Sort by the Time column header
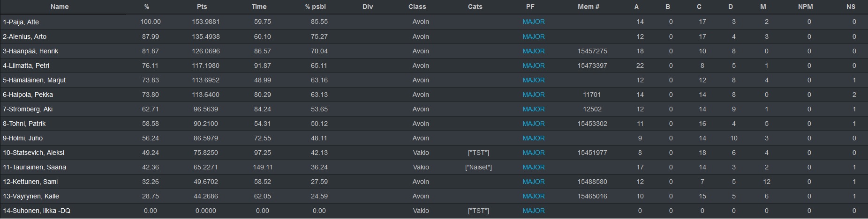 click(259, 7)
